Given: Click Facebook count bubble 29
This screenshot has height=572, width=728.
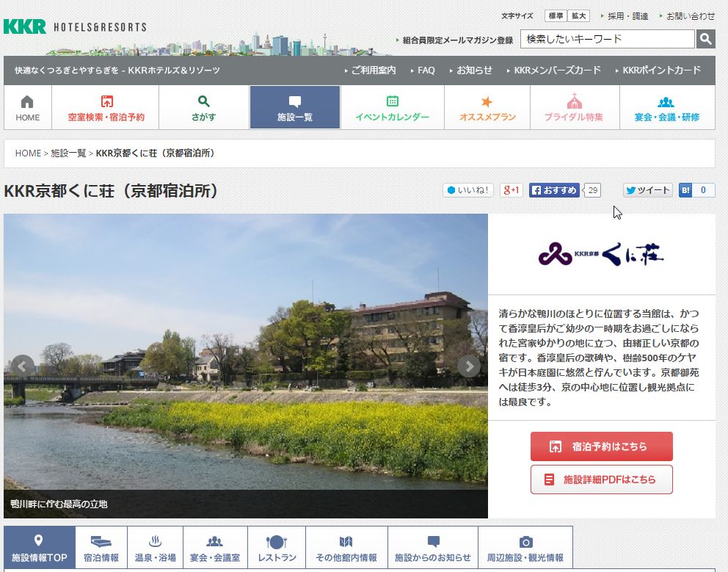Looking at the screenshot, I should [592, 190].
